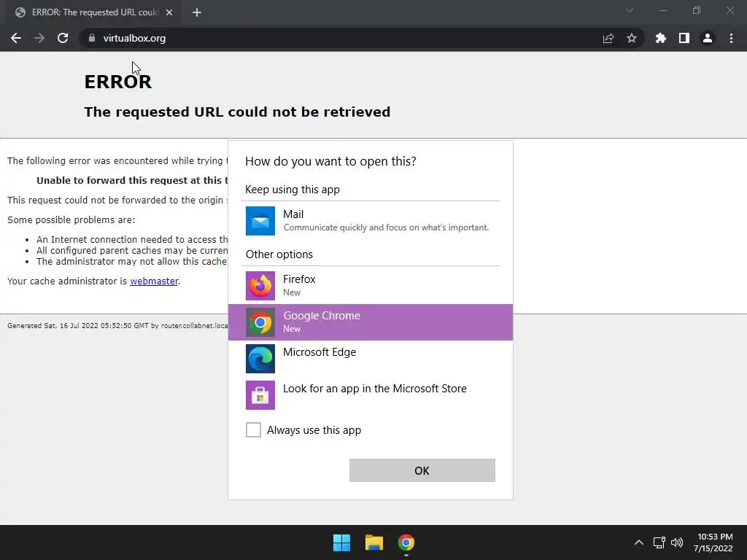747x560 pixels.
Task: Open the network status tray icon
Action: pyautogui.click(x=659, y=542)
